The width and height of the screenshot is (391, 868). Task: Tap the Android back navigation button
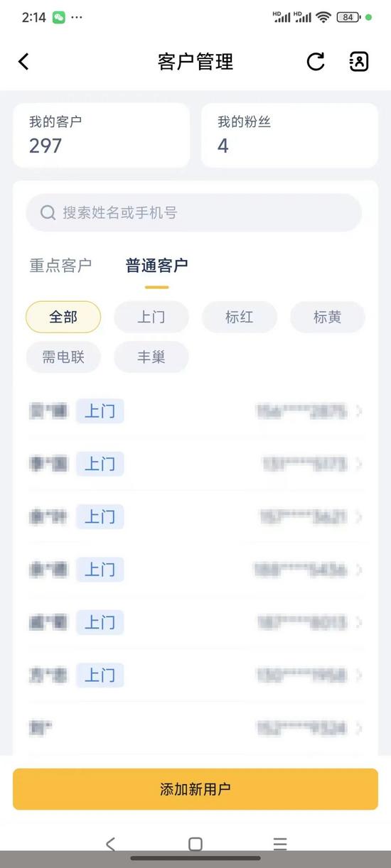(110, 844)
